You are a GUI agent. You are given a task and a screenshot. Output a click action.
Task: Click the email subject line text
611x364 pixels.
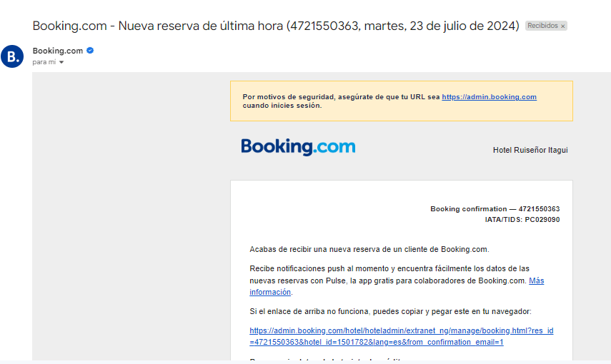(276, 26)
